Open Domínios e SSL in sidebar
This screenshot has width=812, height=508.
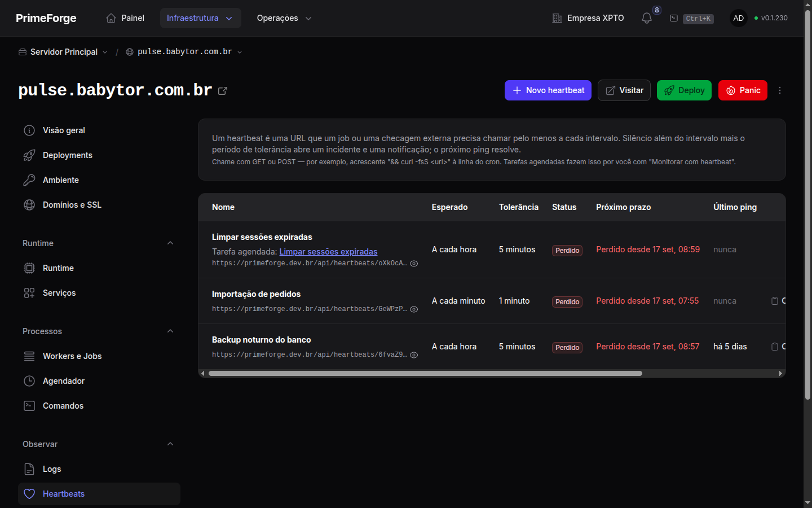click(x=99, y=205)
